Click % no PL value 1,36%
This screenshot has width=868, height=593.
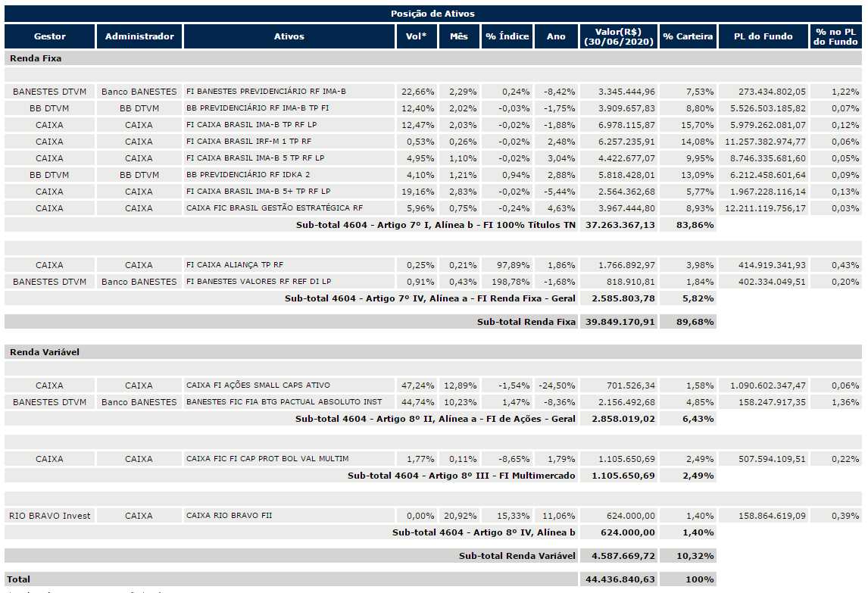[x=845, y=402]
